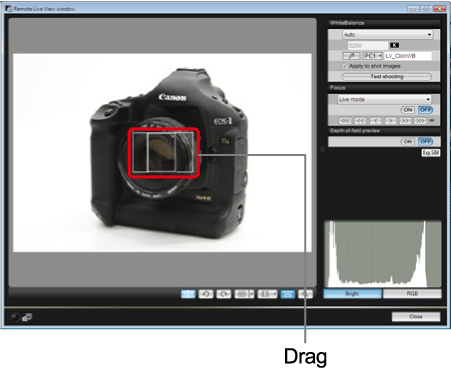Click the single < focus adjustment button
Viewport: 451px width, 368px height.
375,121
